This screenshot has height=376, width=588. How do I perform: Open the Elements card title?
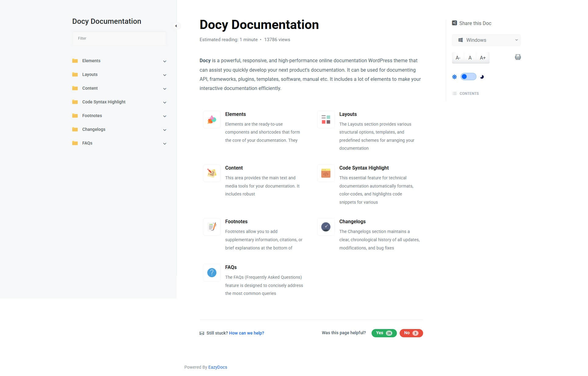point(235,114)
